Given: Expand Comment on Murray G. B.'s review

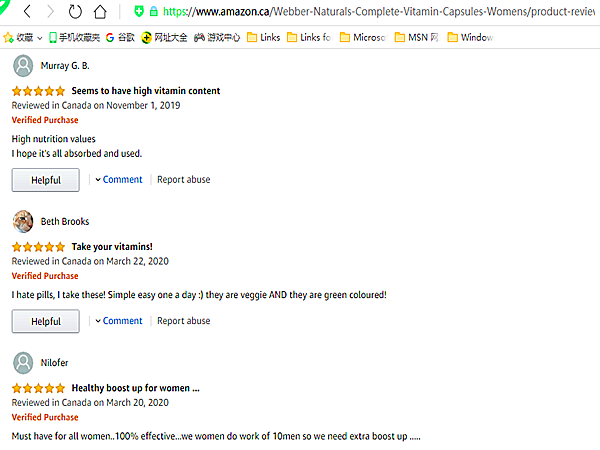Looking at the screenshot, I should coord(119,180).
